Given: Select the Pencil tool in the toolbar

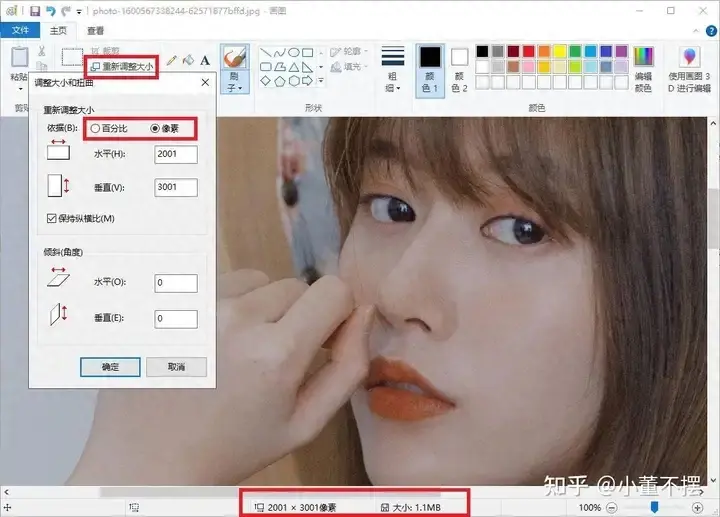Looking at the screenshot, I should point(172,62).
